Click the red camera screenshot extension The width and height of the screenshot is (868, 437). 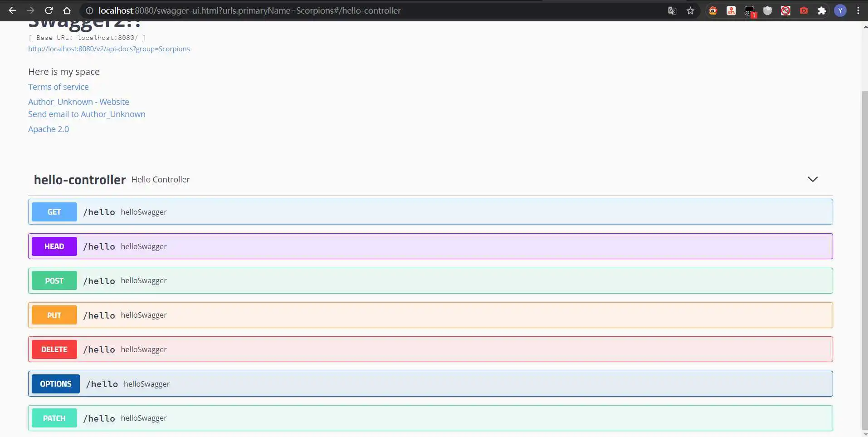pyautogui.click(x=804, y=11)
